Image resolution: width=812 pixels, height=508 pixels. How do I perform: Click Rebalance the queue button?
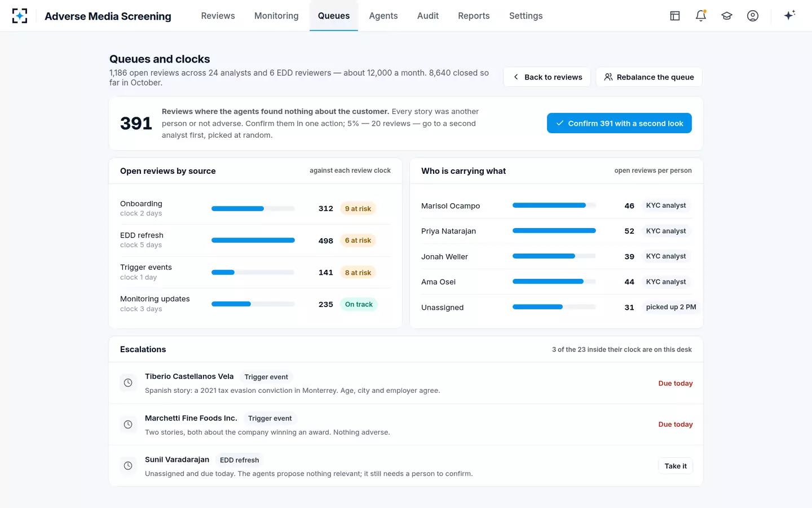[x=649, y=77]
